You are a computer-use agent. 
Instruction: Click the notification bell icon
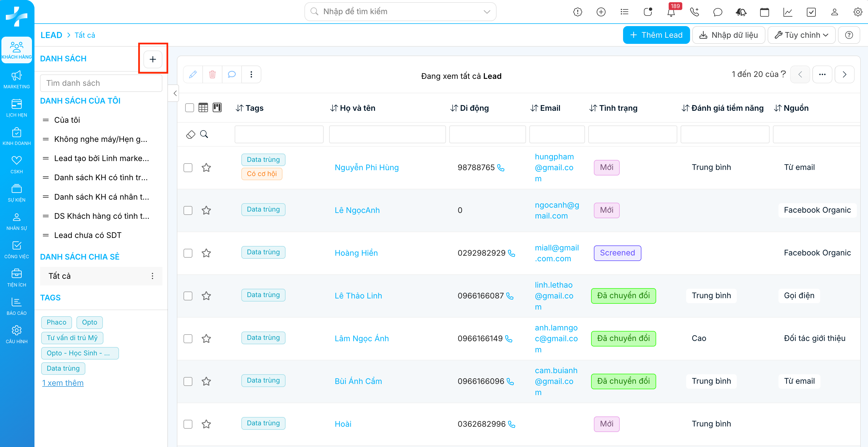(x=671, y=12)
